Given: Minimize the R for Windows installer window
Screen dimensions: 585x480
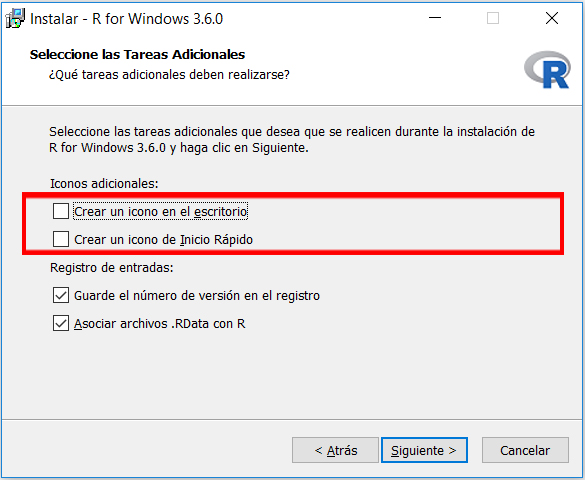Looking at the screenshot, I should tap(435, 18).
